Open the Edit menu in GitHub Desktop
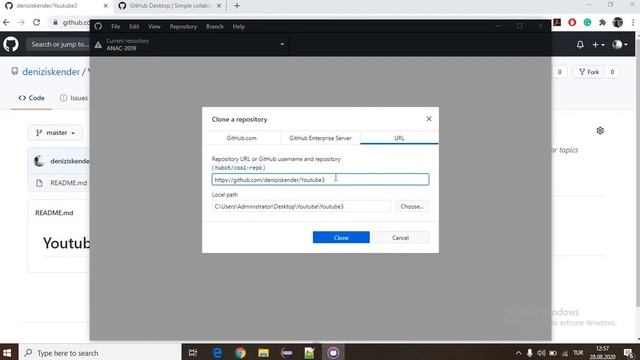640x360 pixels. (x=134, y=27)
